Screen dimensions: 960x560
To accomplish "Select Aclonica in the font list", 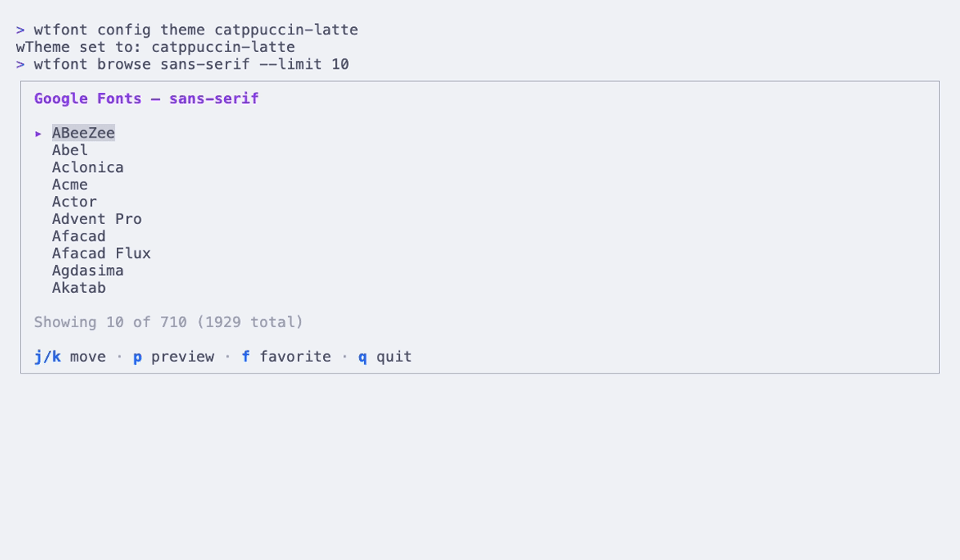I will click(88, 167).
